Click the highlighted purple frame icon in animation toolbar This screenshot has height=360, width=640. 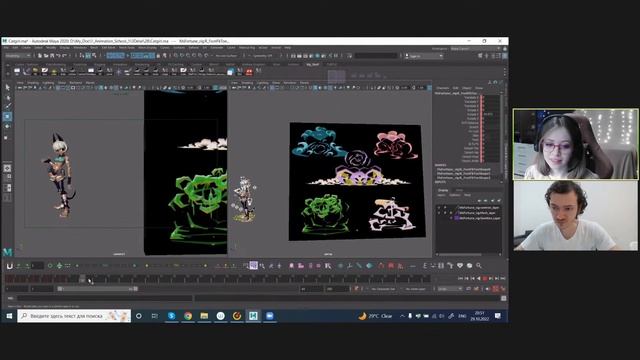[253, 266]
